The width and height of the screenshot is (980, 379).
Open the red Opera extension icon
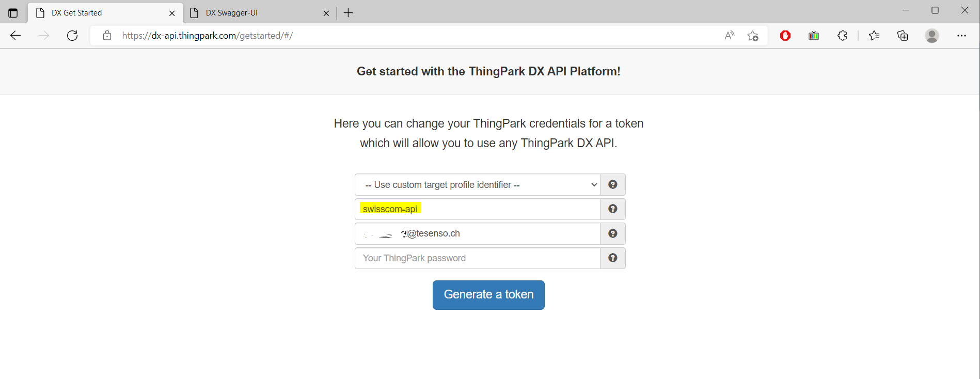pos(785,36)
